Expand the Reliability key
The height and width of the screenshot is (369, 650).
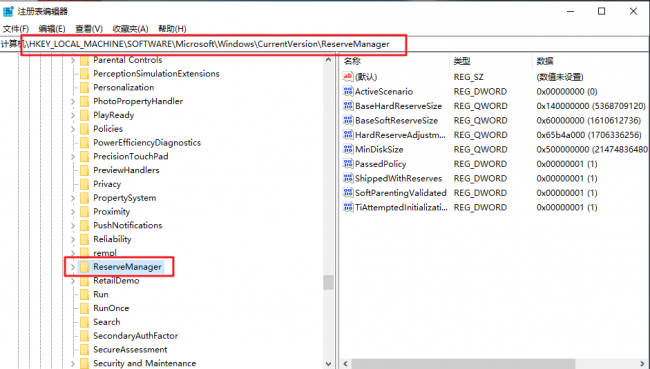point(73,239)
